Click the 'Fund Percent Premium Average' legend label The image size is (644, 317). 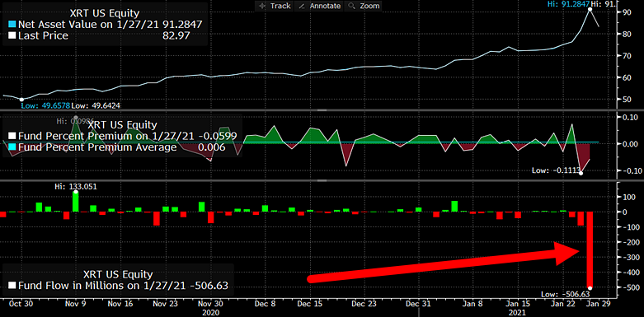98,147
